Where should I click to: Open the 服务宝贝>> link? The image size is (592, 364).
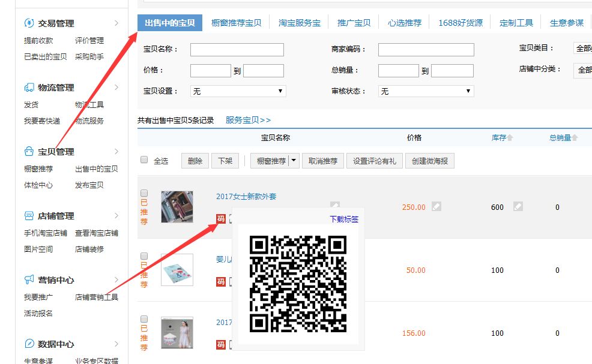[248, 120]
